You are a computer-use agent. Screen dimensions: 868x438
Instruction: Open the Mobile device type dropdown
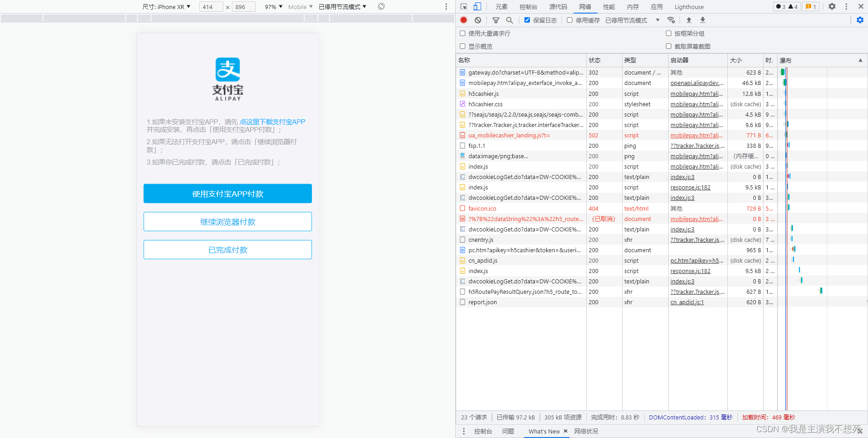click(301, 7)
